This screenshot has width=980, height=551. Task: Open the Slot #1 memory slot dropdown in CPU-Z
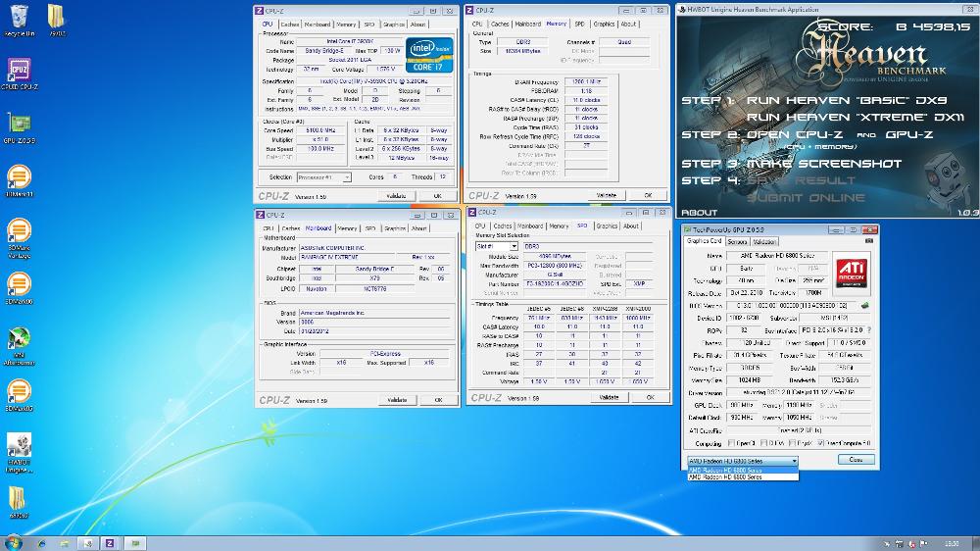tap(497, 246)
